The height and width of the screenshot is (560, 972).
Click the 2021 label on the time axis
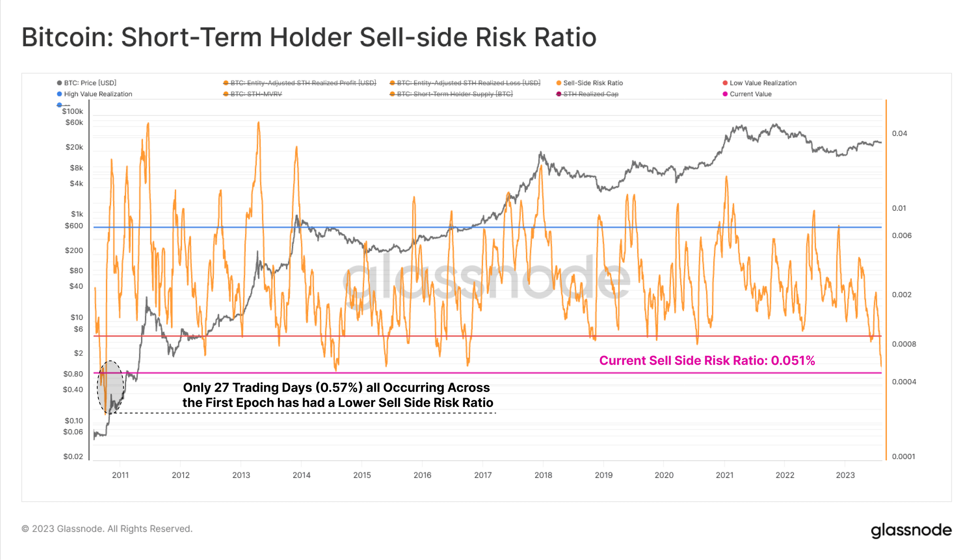725,475
